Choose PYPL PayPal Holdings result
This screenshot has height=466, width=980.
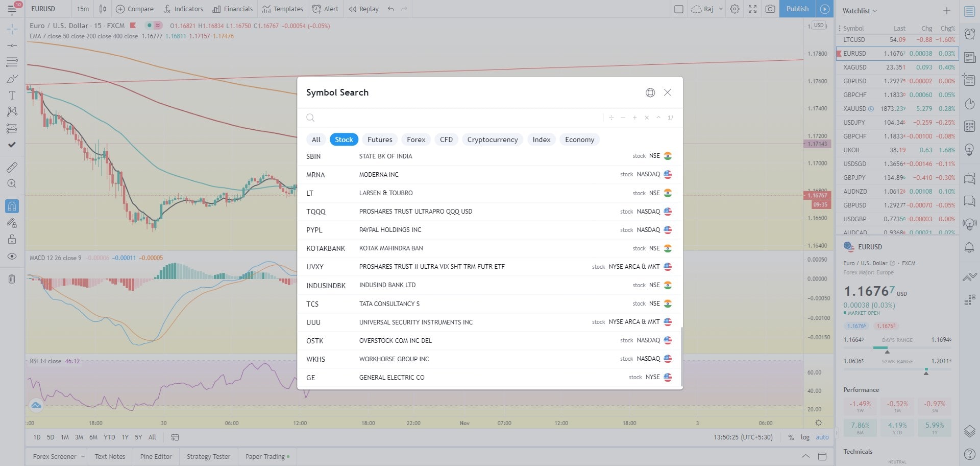489,230
